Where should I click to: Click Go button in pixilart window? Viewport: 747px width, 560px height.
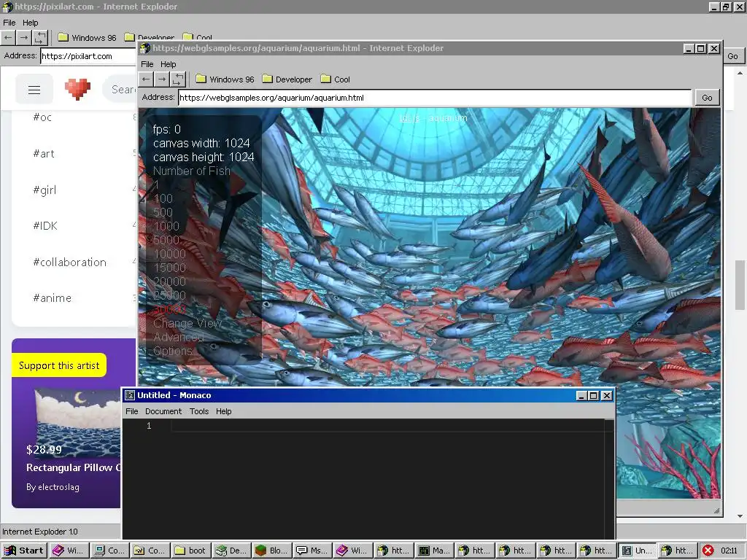(732, 56)
